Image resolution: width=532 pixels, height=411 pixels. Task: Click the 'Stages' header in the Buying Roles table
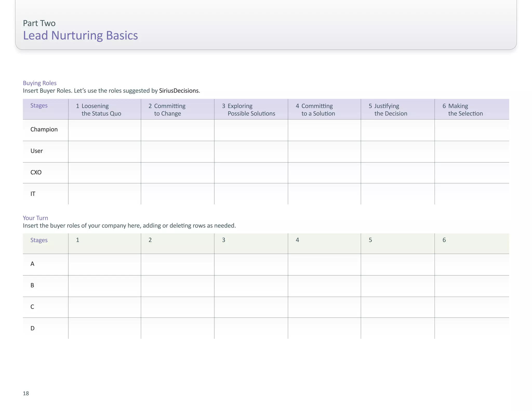39,105
